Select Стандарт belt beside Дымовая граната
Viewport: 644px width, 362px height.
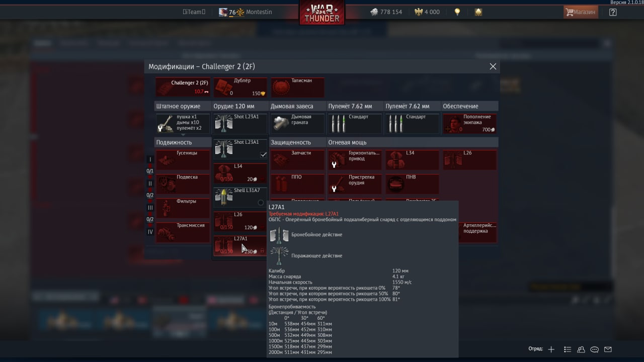(x=355, y=124)
